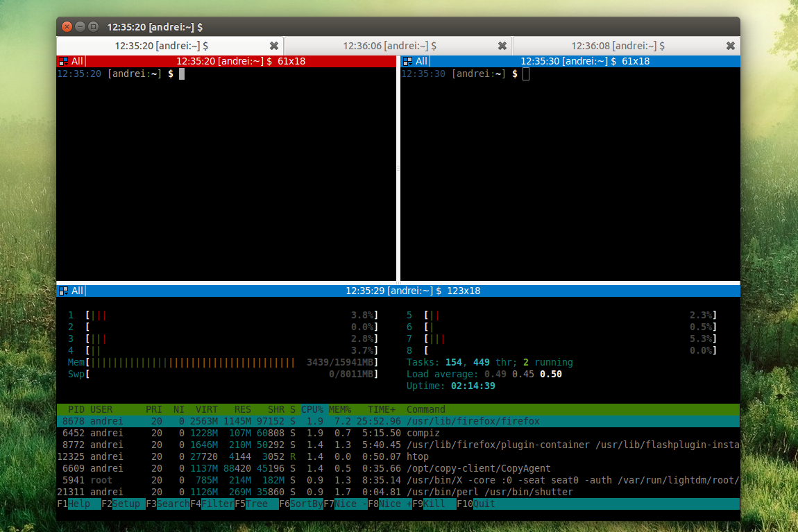Select the /usr/bin/X root process row
The width and height of the screenshot is (798, 532).
pos(398,480)
